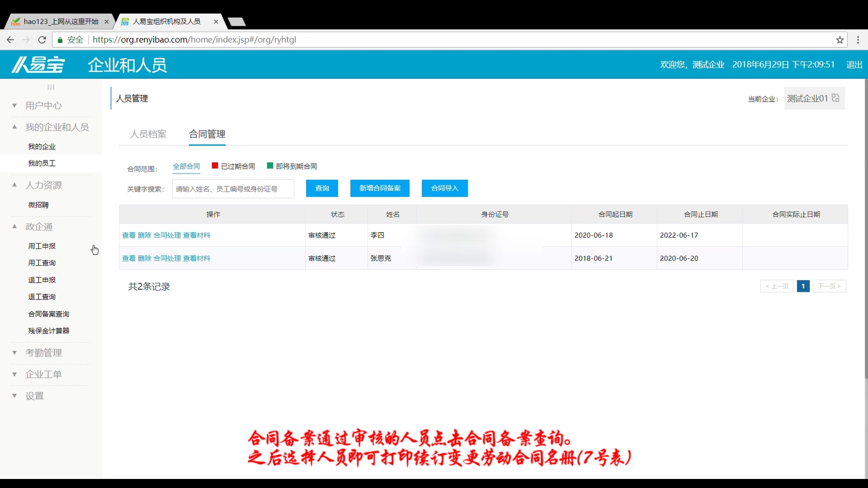Click the 合同止日期 column header

[700, 214]
